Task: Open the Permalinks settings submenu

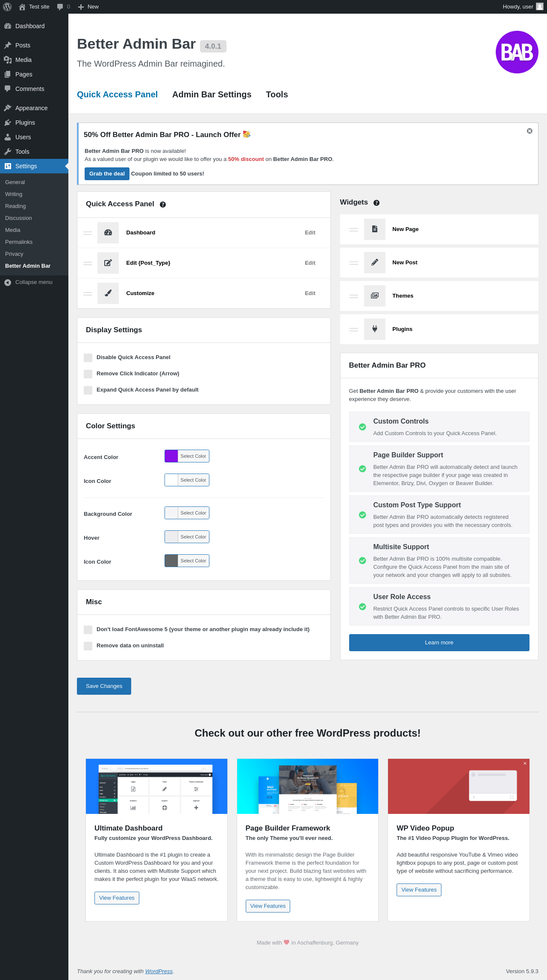Action: pyautogui.click(x=19, y=242)
